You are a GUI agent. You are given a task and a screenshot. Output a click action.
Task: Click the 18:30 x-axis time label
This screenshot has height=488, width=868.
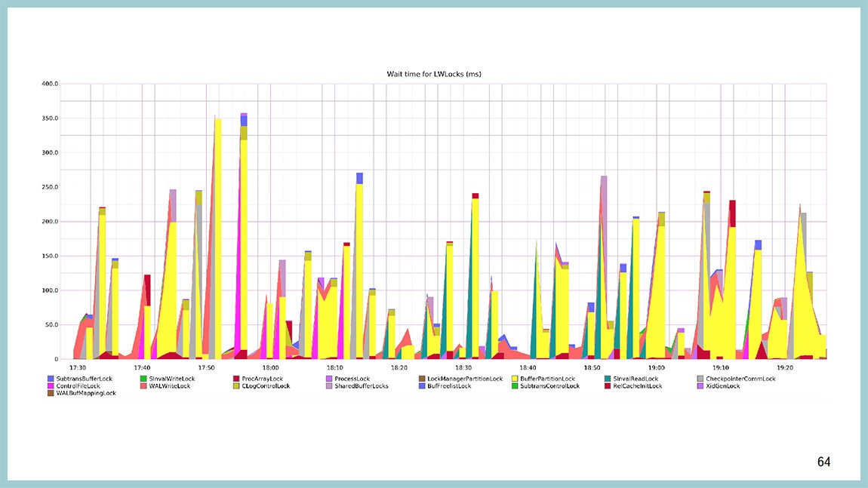pyautogui.click(x=463, y=367)
